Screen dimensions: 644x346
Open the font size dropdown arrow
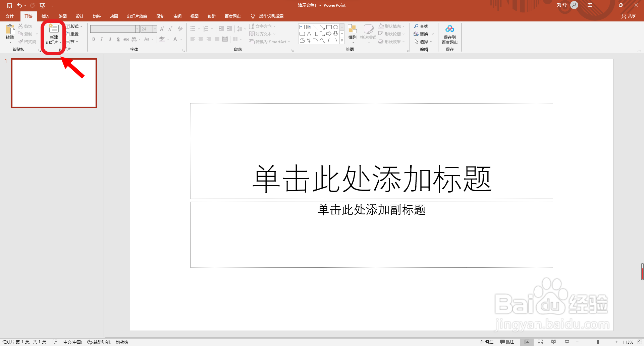pyautogui.click(x=155, y=29)
